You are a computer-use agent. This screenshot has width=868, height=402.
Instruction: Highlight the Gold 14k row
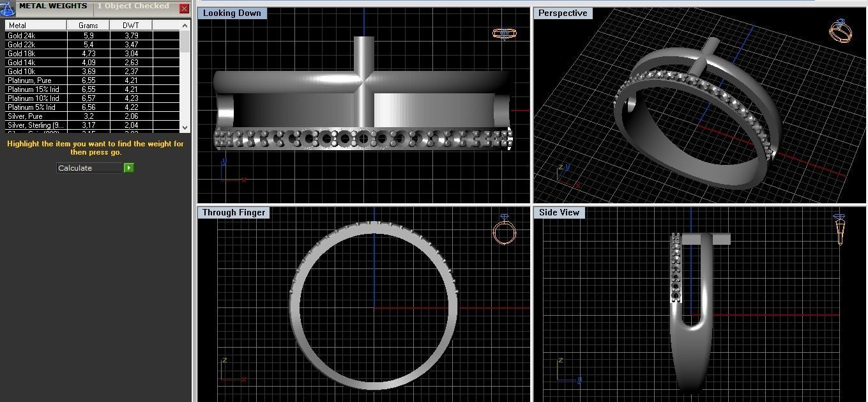click(x=93, y=63)
